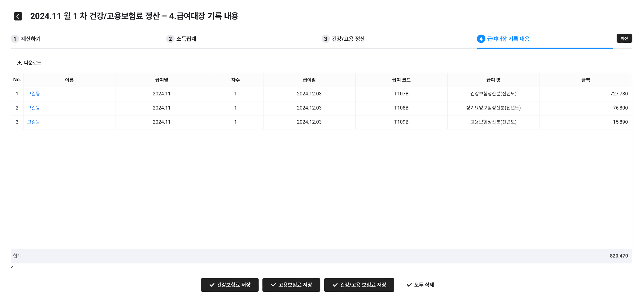Open 고길동 link in row 3
Viewport: 644px width, 299px height.
(33, 122)
